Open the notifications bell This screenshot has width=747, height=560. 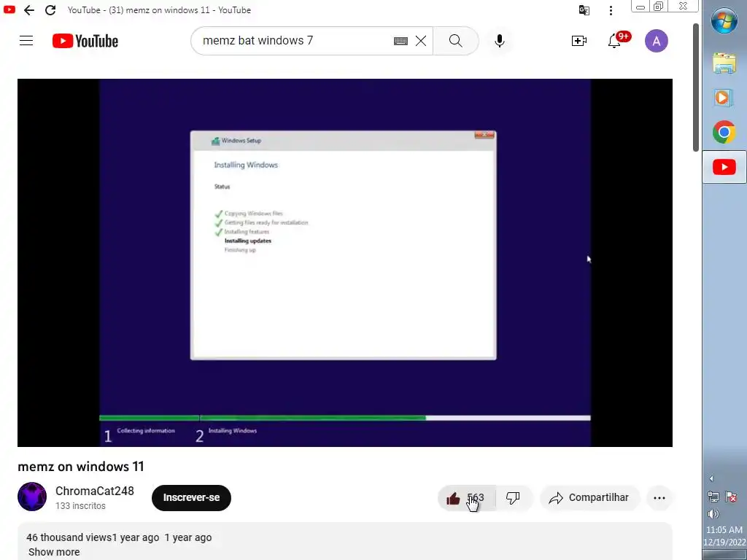pyautogui.click(x=614, y=42)
